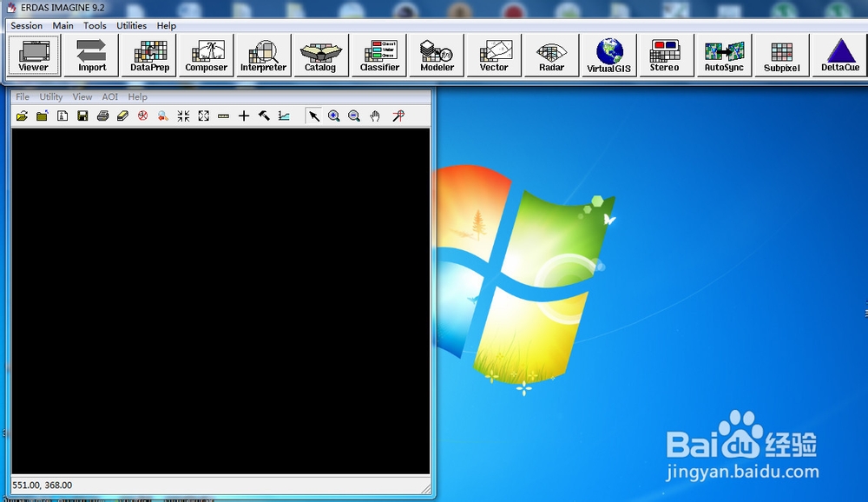Select the zoom out magnifier tool
This screenshot has height=502, width=868.
[x=354, y=116]
